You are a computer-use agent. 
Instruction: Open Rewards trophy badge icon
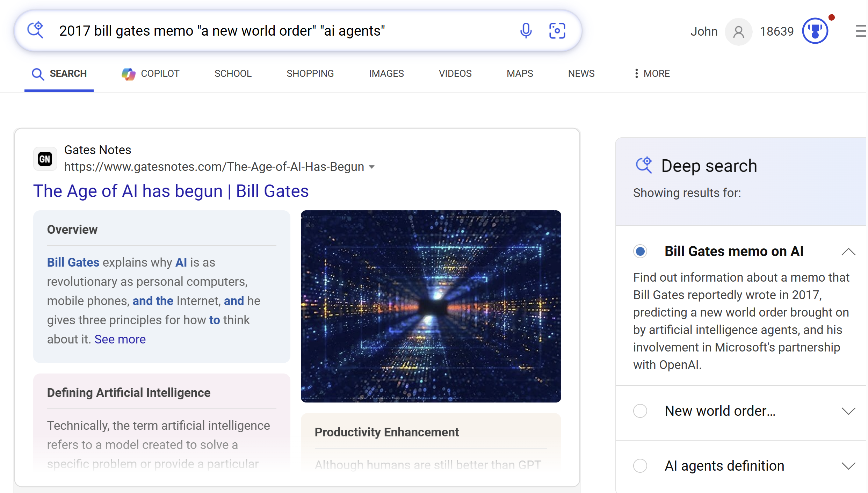coord(815,31)
